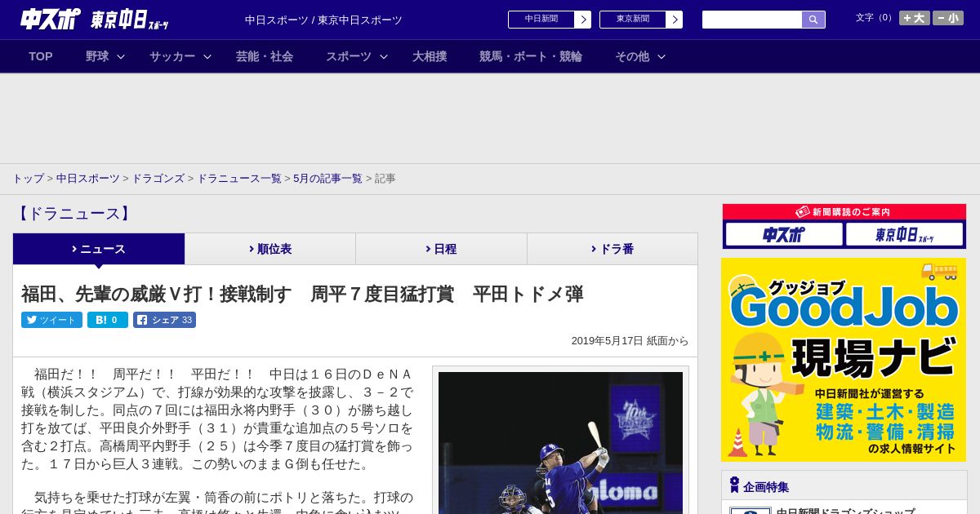Screen dimensions: 980x514
Task: Increase text size with ＋大 button
Action: (x=915, y=18)
